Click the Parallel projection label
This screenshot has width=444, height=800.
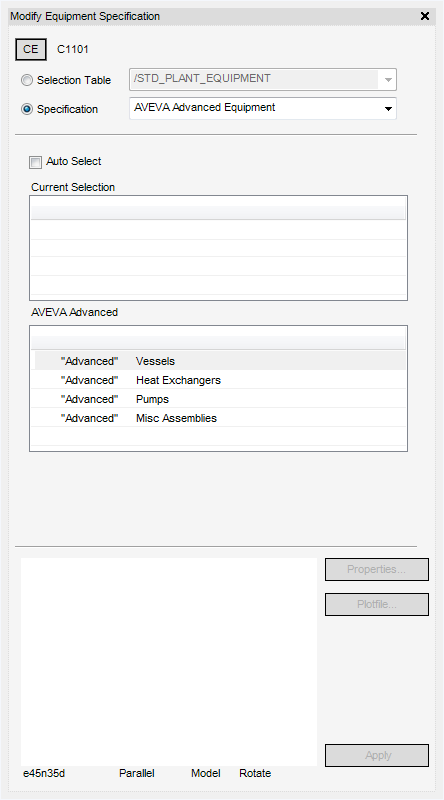(x=137, y=773)
